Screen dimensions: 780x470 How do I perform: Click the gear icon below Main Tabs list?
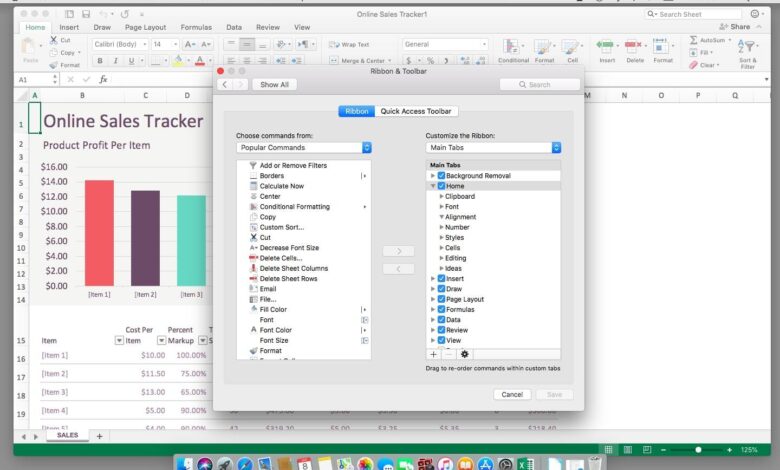[465, 354]
